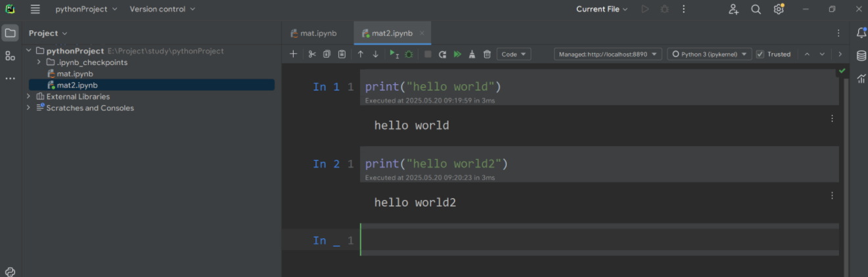Open editor tabs options menu
The height and width of the screenshot is (277, 868).
[x=838, y=33]
